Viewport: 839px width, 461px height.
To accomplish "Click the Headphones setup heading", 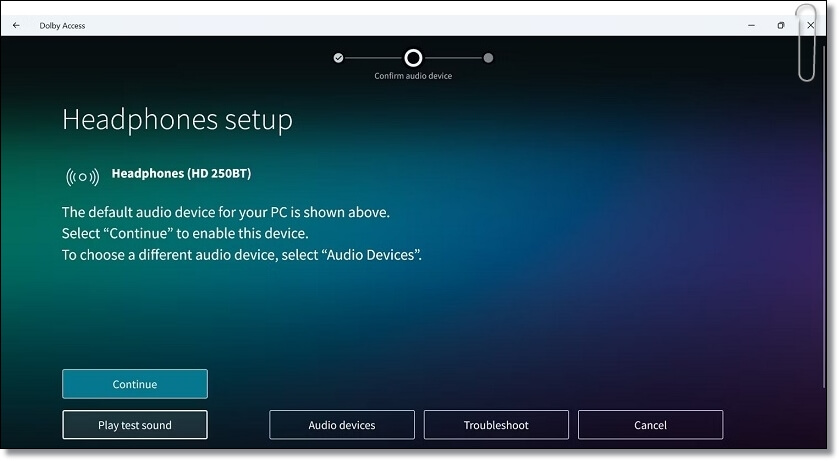I will (178, 119).
